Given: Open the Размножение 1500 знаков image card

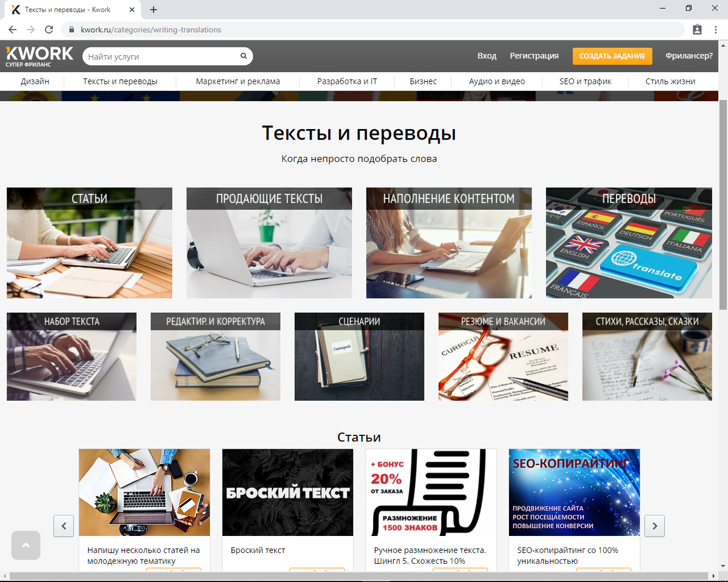Looking at the screenshot, I should [x=431, y=492].
